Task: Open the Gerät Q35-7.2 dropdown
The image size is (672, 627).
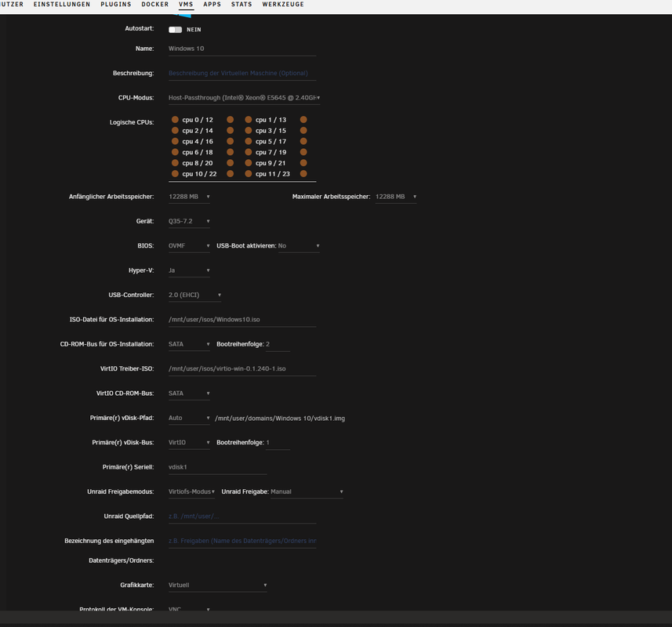Action: click(x=189, y=221)
